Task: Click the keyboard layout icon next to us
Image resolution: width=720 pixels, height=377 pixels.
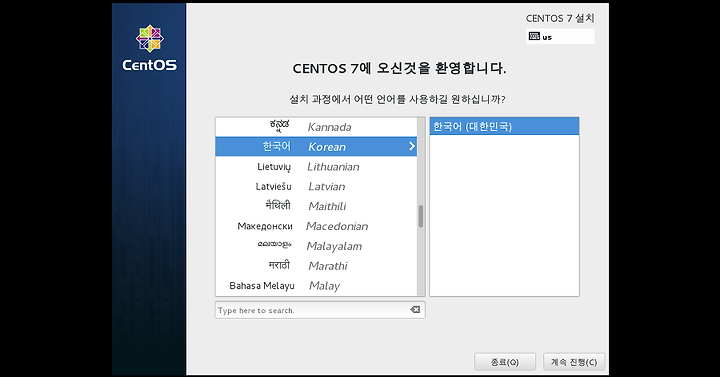Action: (x=534, y=36)
